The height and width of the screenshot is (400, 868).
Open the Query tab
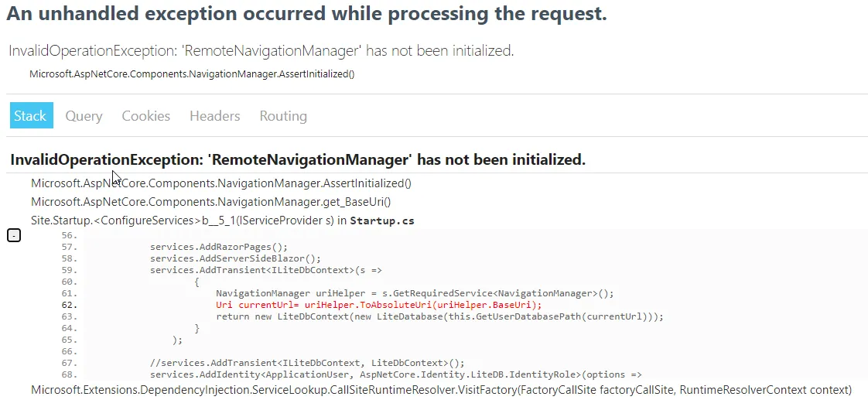point(84,116)
